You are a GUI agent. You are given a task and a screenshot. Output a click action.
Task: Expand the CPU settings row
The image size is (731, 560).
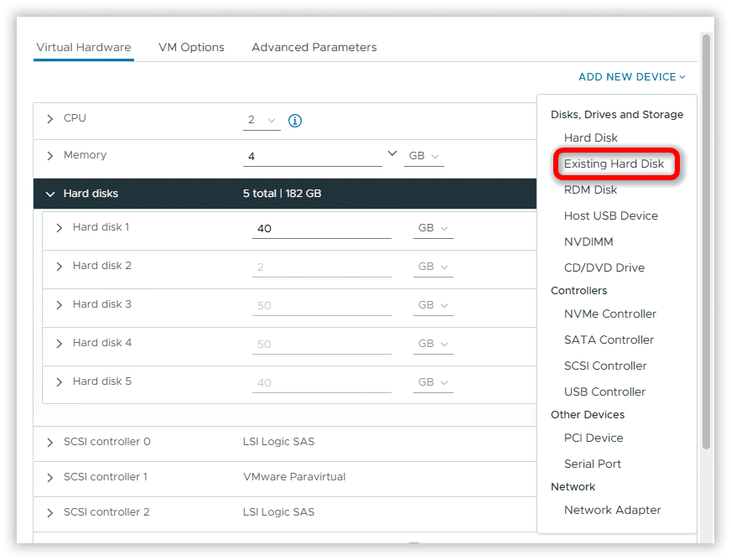click(50, 119)
